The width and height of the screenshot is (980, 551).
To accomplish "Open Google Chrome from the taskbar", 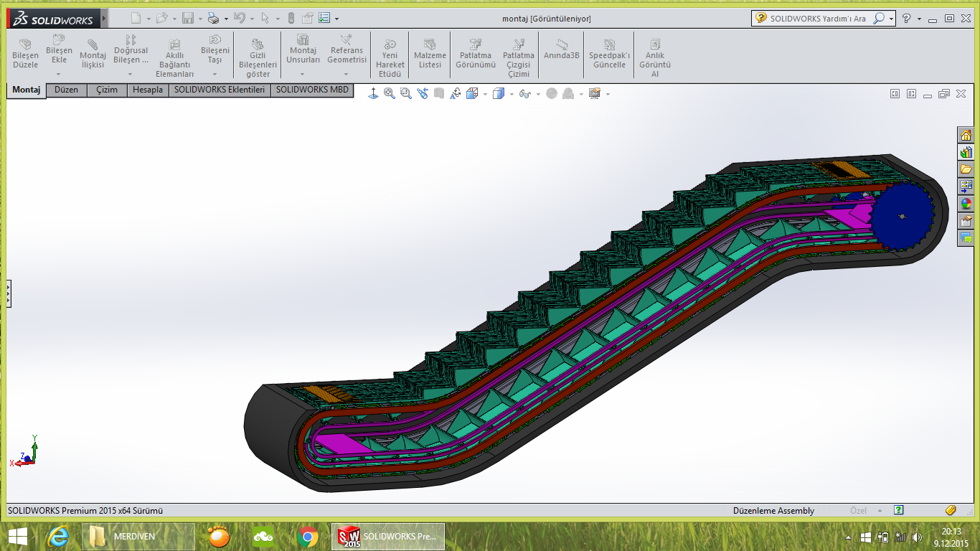I will click(x=308, y=536).
